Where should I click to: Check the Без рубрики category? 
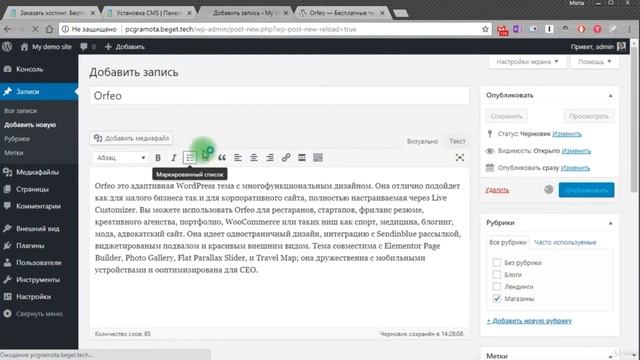(497, 262)
